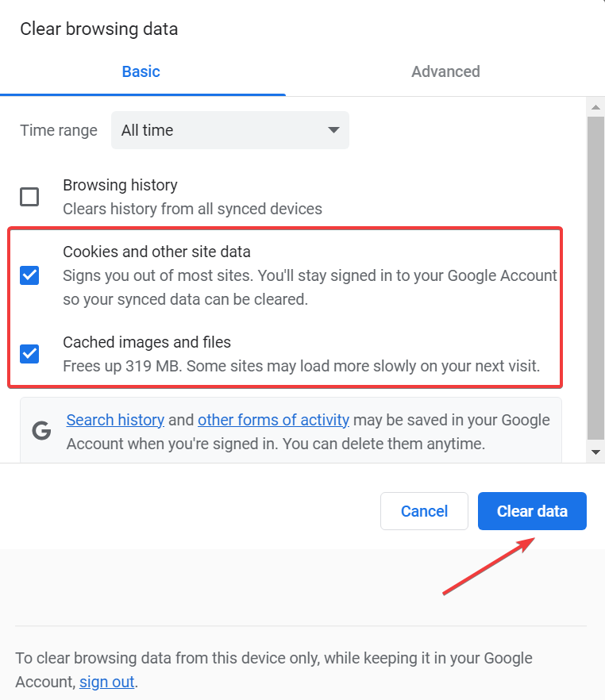Click the Frees up 319 MB description
605x700 pixels.
pos(302,366)
